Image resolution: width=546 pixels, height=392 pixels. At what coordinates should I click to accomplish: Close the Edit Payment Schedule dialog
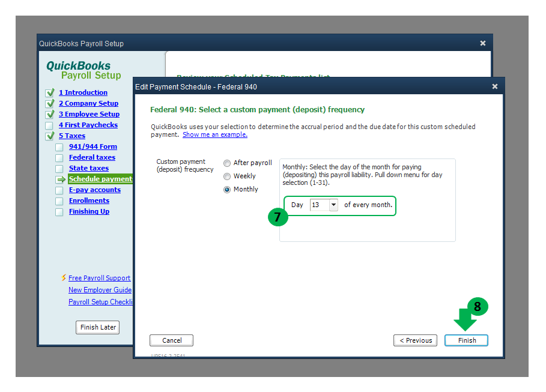coord(495,86)
